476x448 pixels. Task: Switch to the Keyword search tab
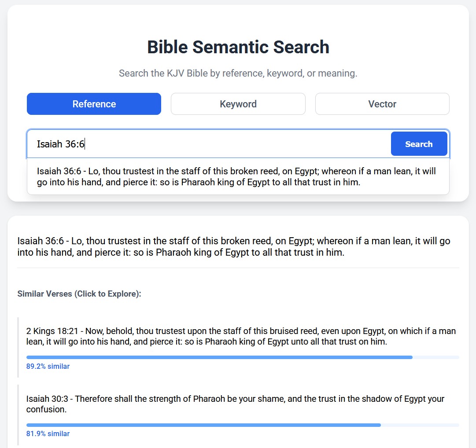pyautogui.click(x=238, y=104)
